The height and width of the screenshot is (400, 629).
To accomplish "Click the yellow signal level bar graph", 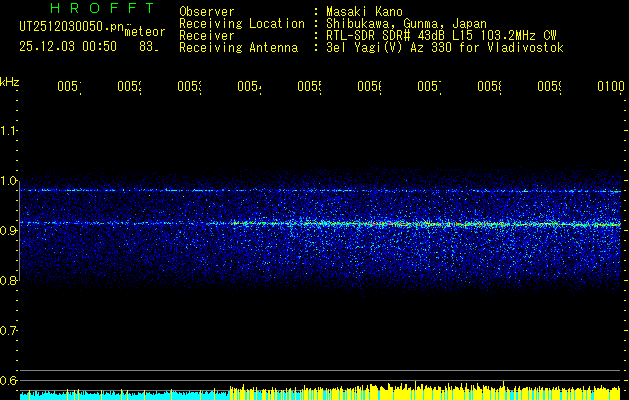I will (x=425, y=392).
